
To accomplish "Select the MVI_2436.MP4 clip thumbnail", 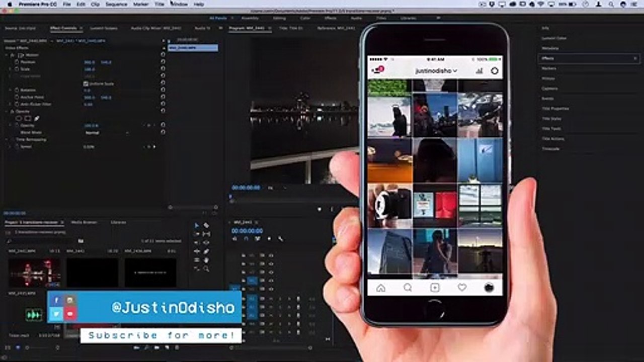I will pos(150,273).
